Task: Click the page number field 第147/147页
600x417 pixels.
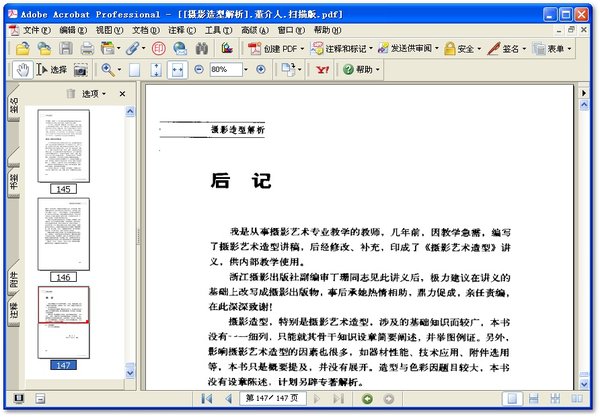Action: pos(272,398)
